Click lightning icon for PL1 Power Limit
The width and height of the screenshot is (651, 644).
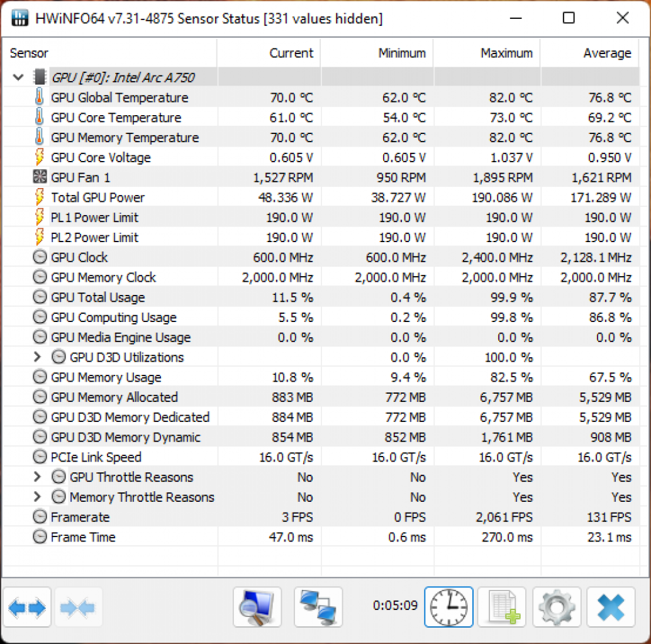40,217
